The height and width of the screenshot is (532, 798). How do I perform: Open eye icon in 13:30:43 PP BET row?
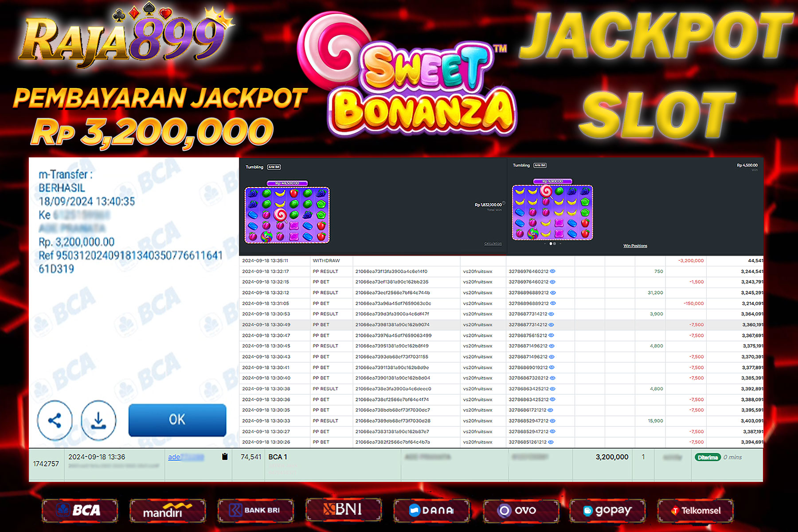tap(552, 357)
